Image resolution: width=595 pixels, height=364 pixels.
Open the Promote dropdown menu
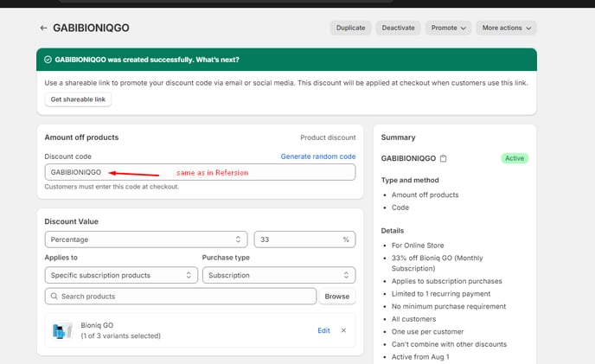point(448,28)
